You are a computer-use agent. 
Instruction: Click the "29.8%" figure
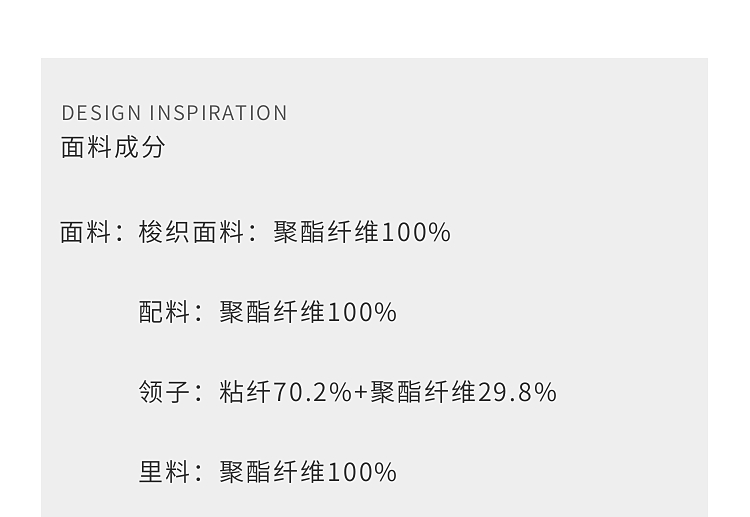(517, 392)
